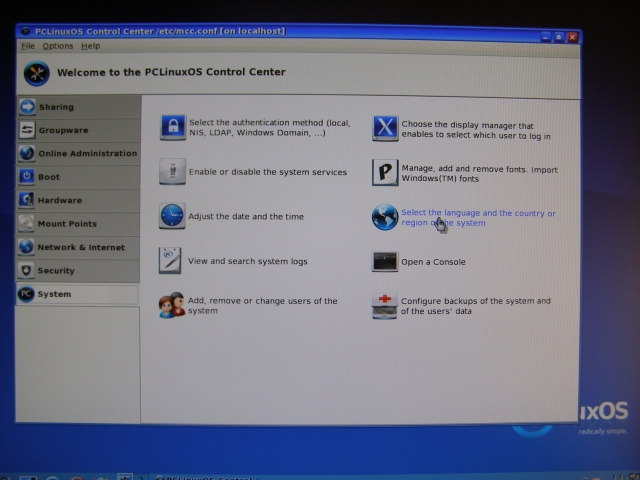This screenshot has height=480, width=640.
Task: Open the File menu
Action: coord(27,46)
